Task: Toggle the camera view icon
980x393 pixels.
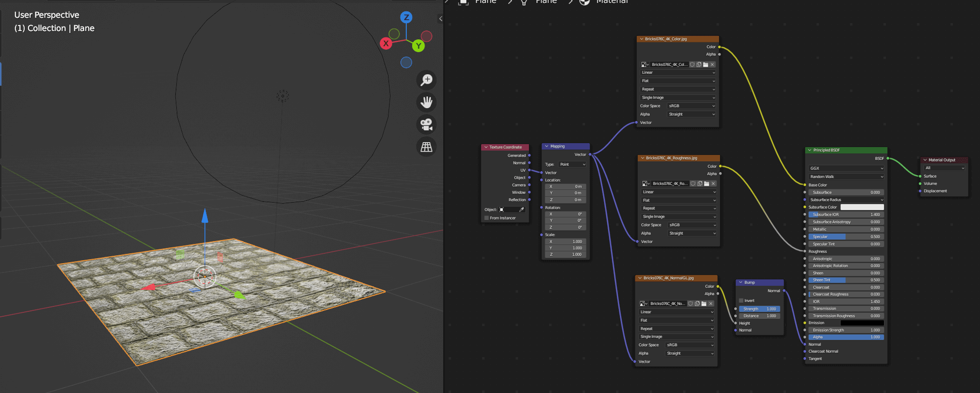Action: pos(426,124)
